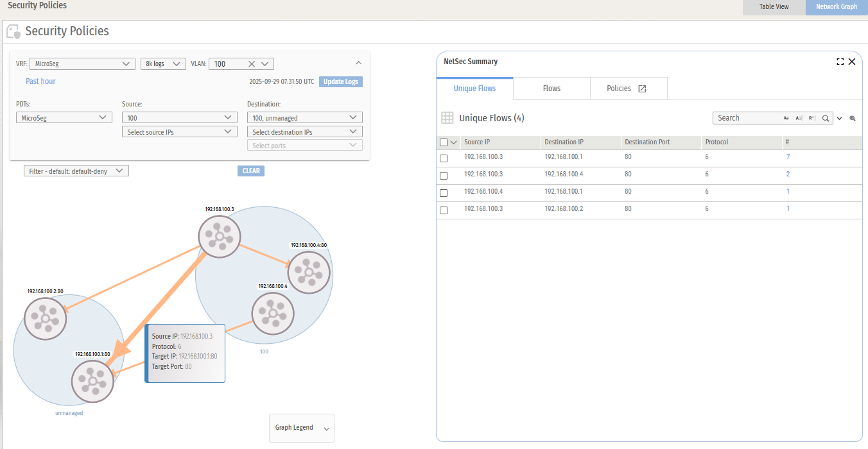Check the select-all flows header checkbox
The image size is (868, 449).
coord(444,142)
